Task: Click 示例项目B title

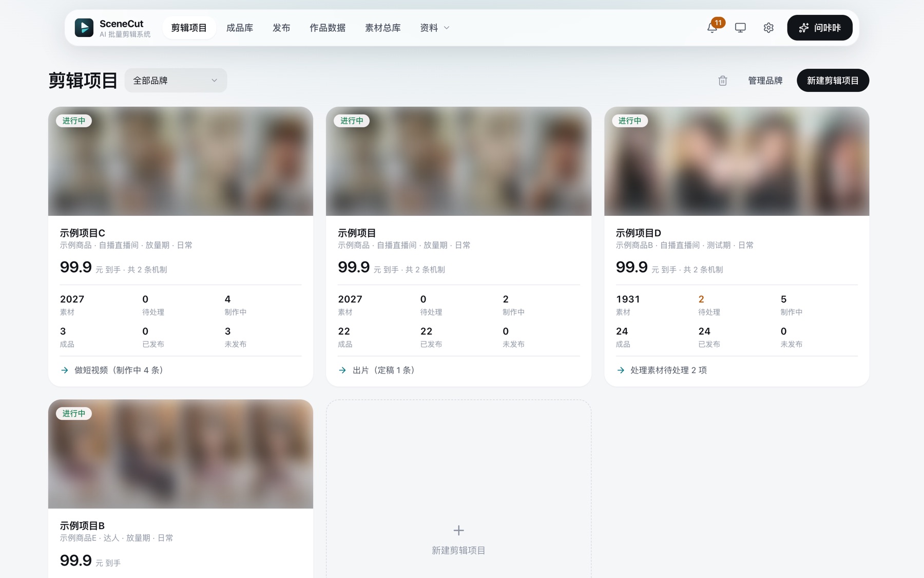Action: [83, 526]
